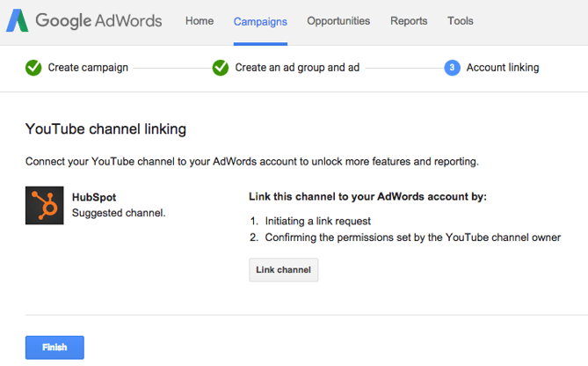Click the Suggested channel text
Screen dimensions: 588x366
pos(119,213)
